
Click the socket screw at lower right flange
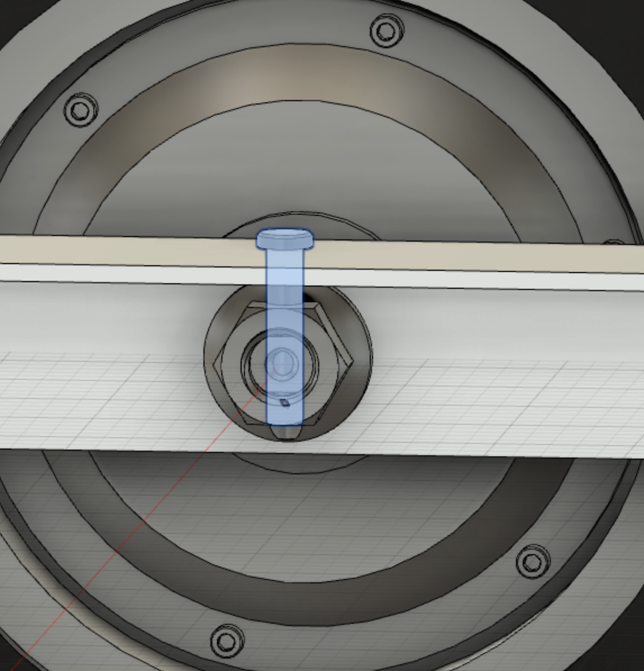pos(533,562)
